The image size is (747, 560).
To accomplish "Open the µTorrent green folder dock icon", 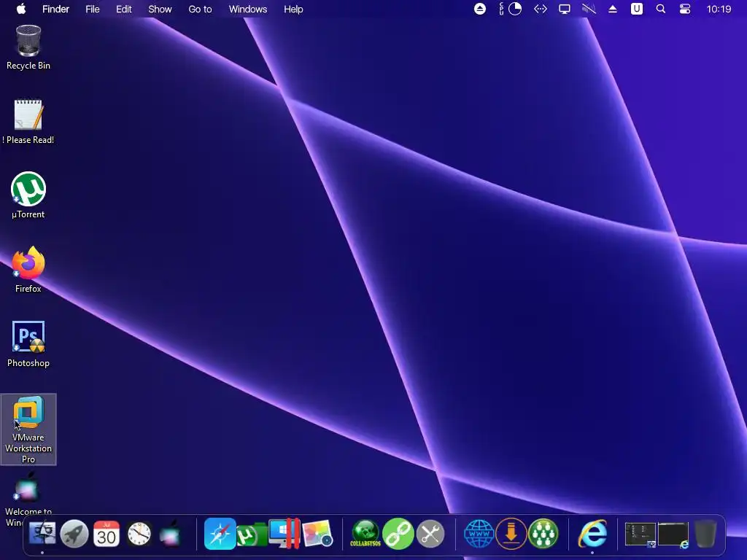I will click(252, 534).
